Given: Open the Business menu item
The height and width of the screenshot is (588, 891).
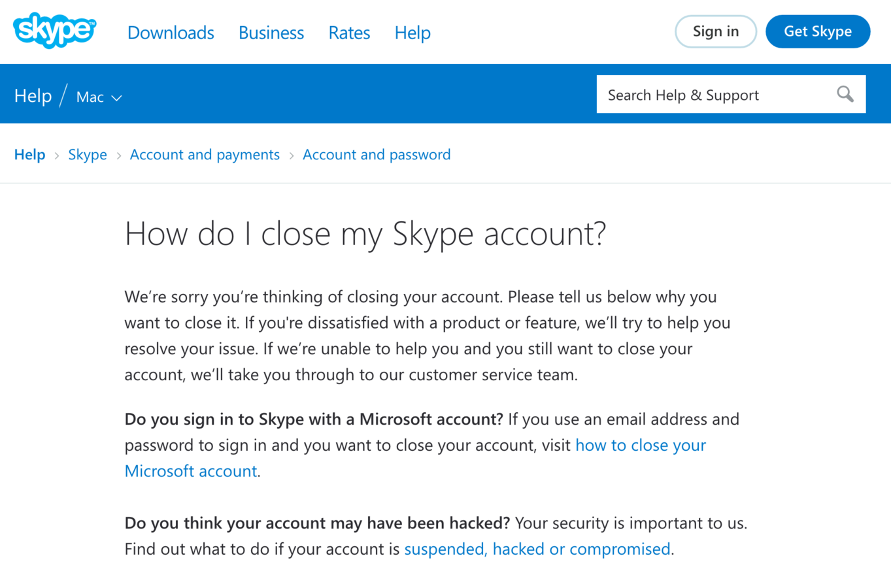Looking at the screenshot, I should 271,33.
